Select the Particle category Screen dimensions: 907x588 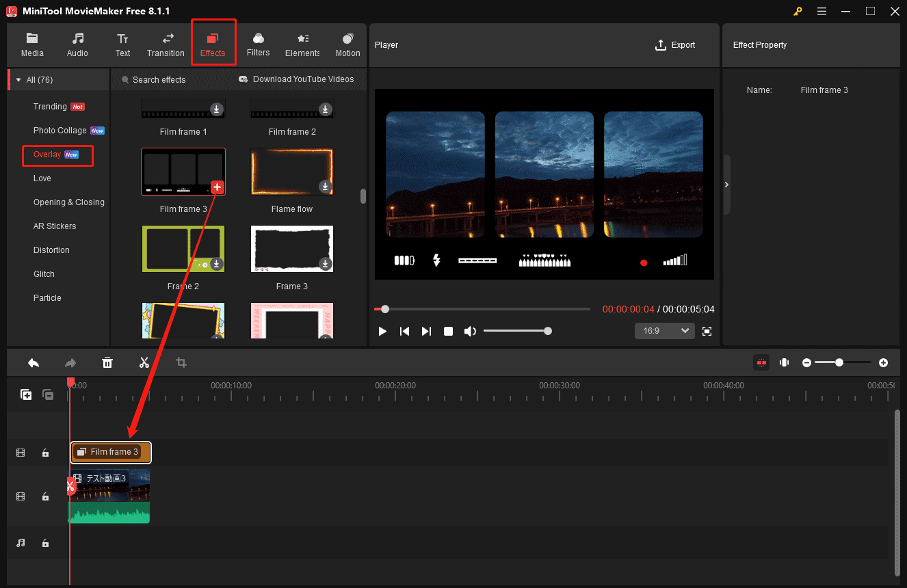47,298
